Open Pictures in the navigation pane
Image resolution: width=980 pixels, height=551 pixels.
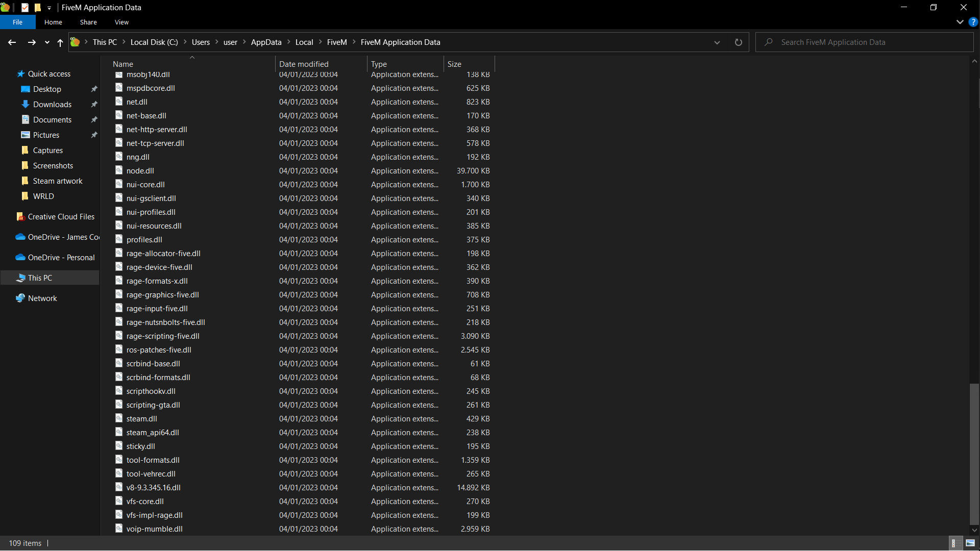46,135
